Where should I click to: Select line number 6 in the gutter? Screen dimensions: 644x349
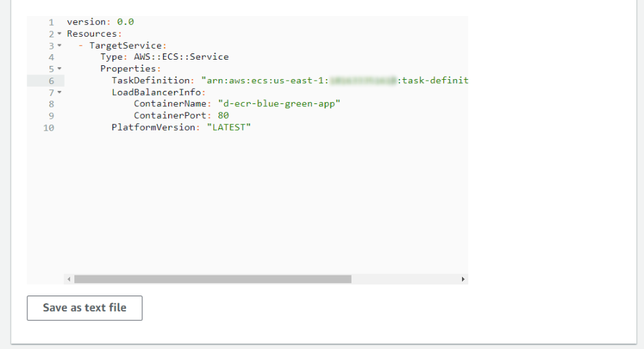point(51,80)
